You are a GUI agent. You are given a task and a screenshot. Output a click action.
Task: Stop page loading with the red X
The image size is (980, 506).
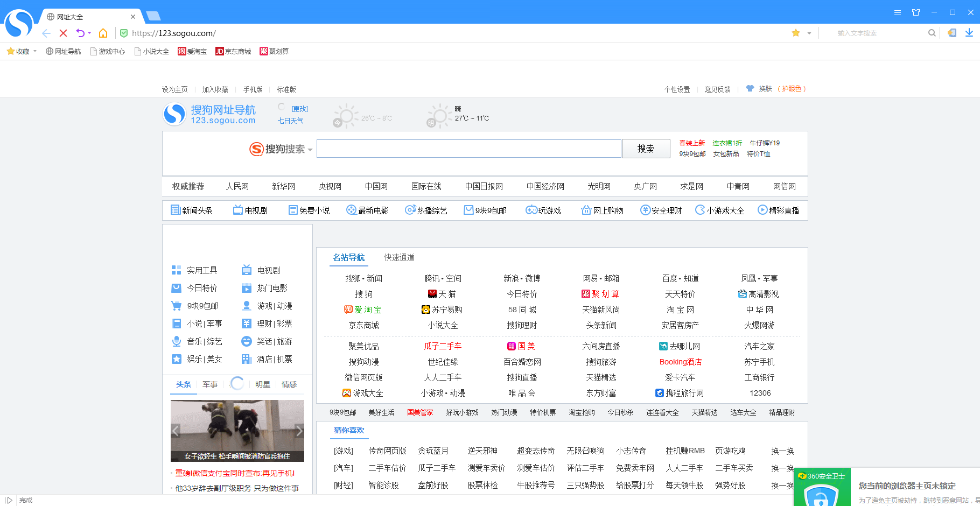point(63,33)
